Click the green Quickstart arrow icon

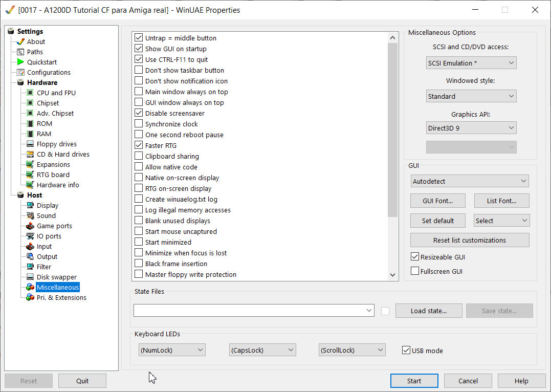click(21, 62)
